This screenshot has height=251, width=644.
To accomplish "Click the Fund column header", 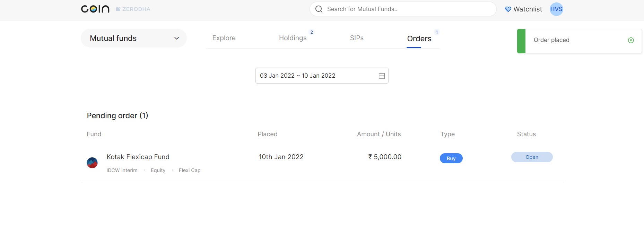I will pyautogui.click(x=94, y=134).
